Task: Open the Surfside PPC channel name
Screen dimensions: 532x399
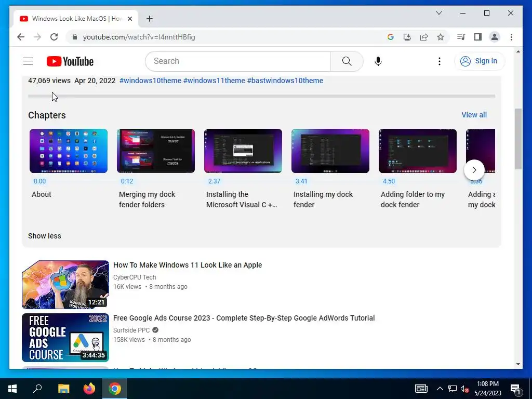Action: [131, 330]
